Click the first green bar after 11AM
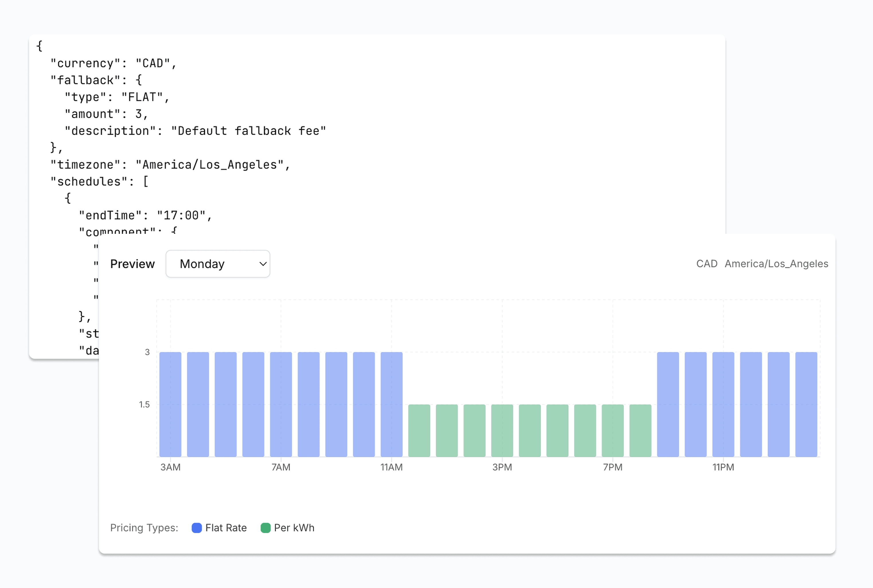This screenshot has width=873, height=588. [419, 430]
